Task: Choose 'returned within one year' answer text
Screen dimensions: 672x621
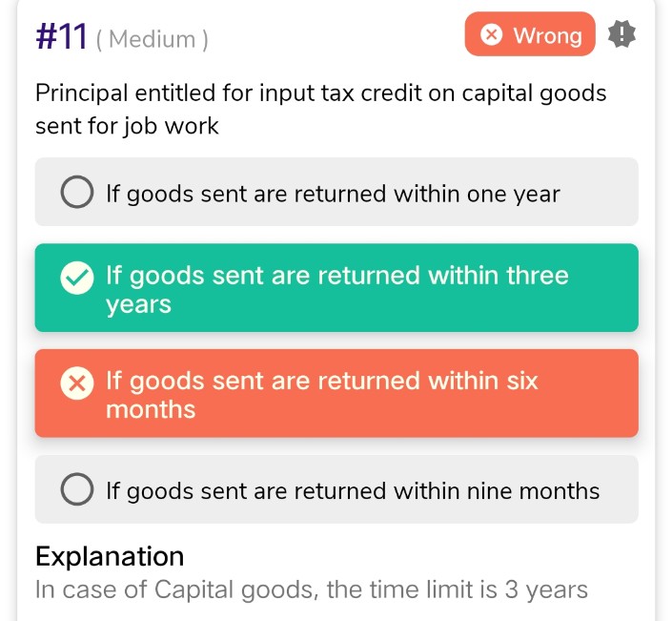Action: 333,194
